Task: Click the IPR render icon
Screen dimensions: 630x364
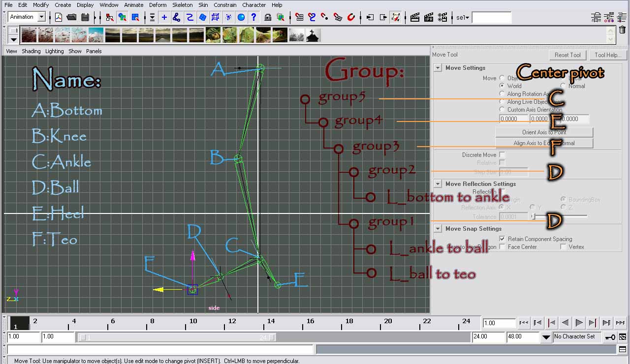Action: tap(429, 17)
